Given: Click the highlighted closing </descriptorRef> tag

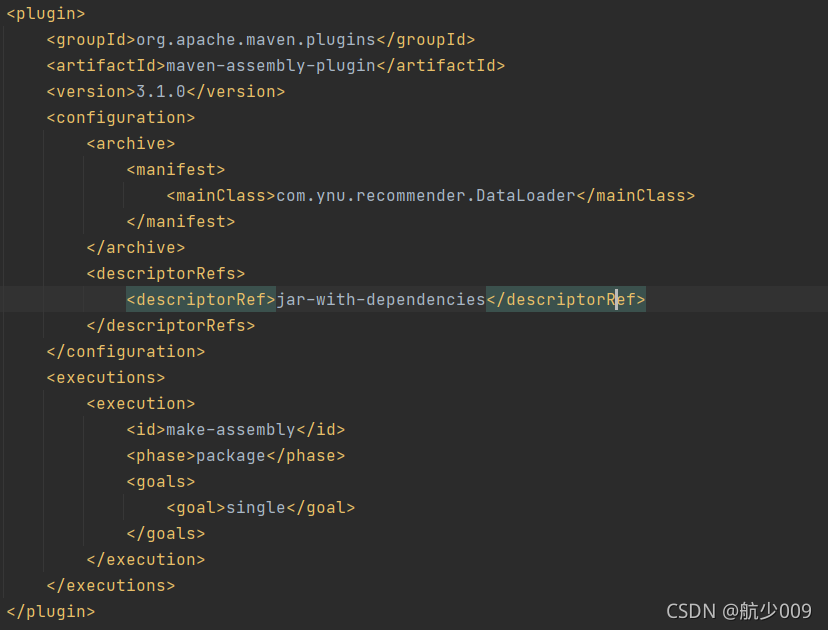Looking at the screenshot, I should pyautogui.click(x=566, y=299).
